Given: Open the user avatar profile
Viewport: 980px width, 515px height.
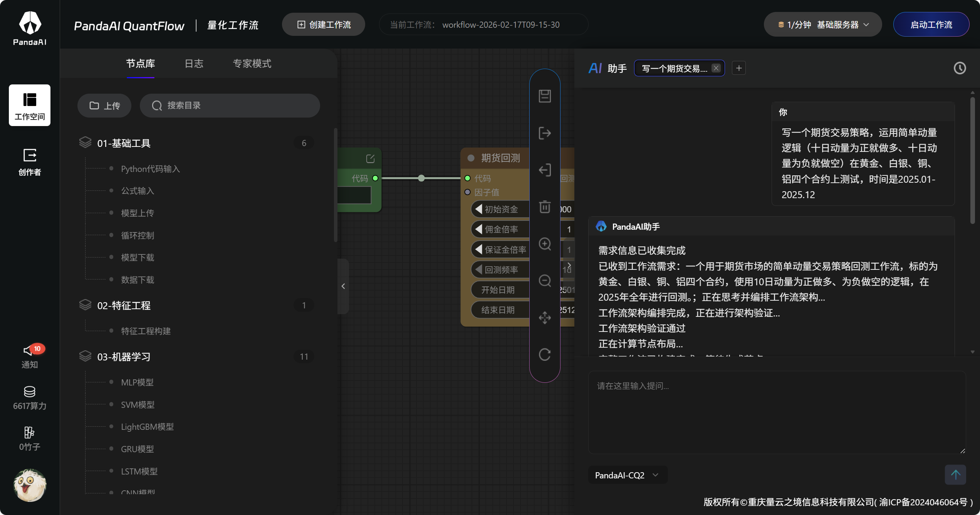Looking at the screenshot, I should (x=30, y=485).
